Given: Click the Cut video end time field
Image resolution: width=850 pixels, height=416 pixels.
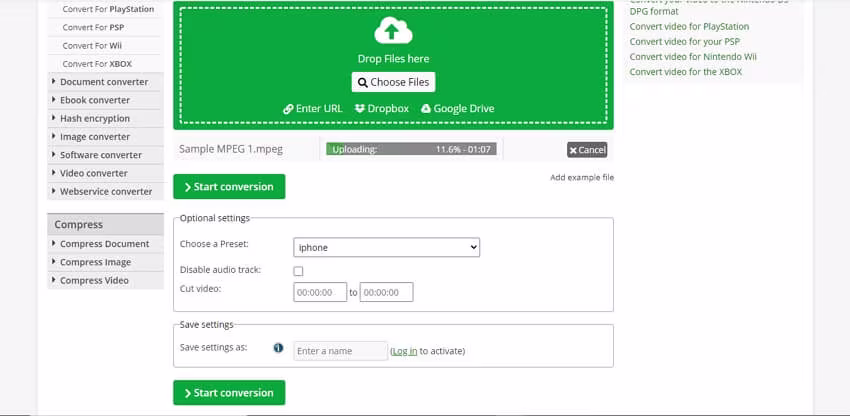Looking at the screenshot, I should (387, 292).
